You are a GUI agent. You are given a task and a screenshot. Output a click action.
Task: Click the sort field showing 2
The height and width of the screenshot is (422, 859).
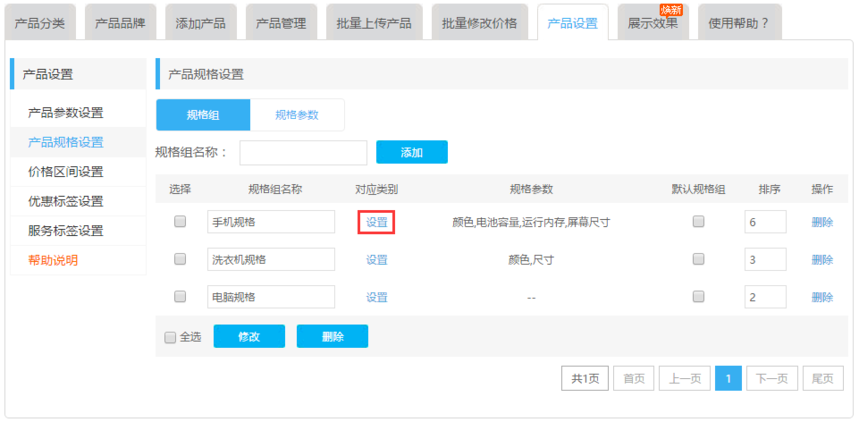[x=765, y=297]
